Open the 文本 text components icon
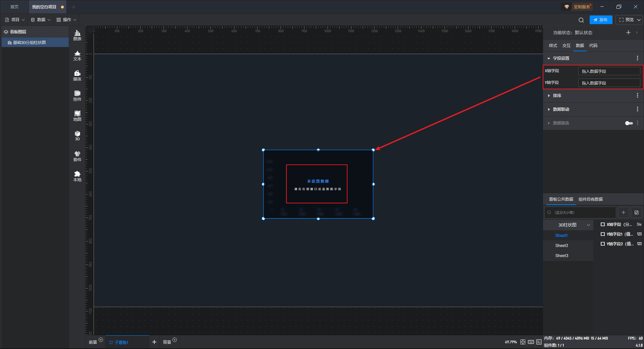This screenshot has width=644, height=349. tap(77, 55)
